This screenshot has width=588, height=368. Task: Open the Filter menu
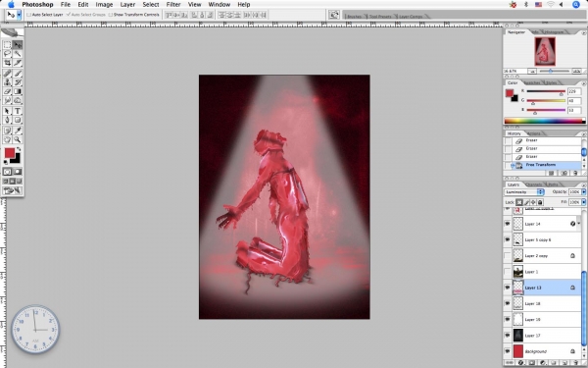tap(173, 5)
